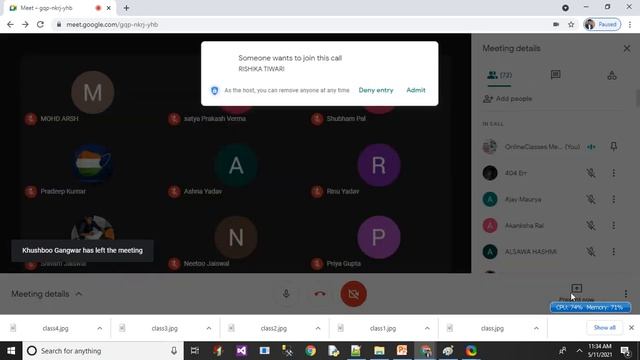Close the downloads bar
This screenshot has height=360, width=640.
(631, 328)
